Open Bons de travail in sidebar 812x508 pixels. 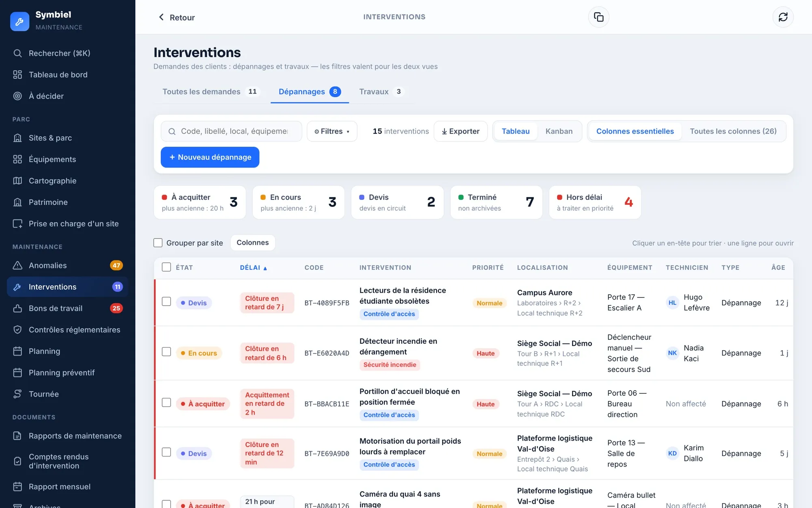click(x=67, y=308)
